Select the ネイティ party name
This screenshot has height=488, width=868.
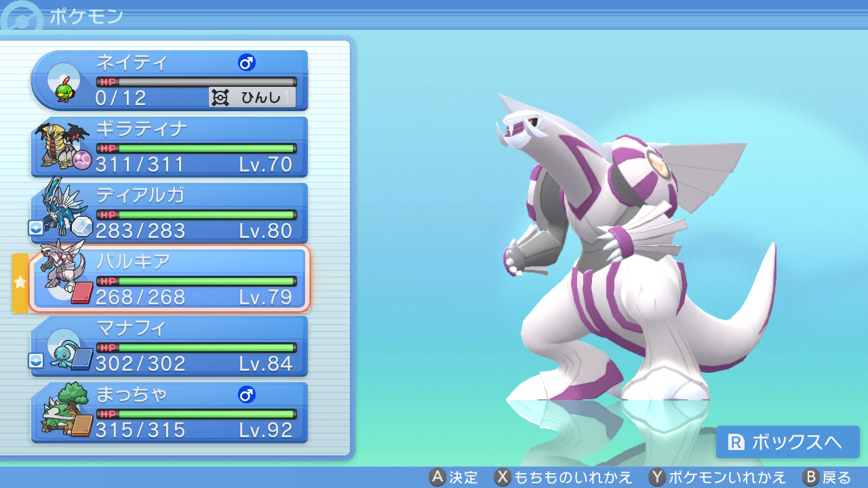(x=132, y=63)
